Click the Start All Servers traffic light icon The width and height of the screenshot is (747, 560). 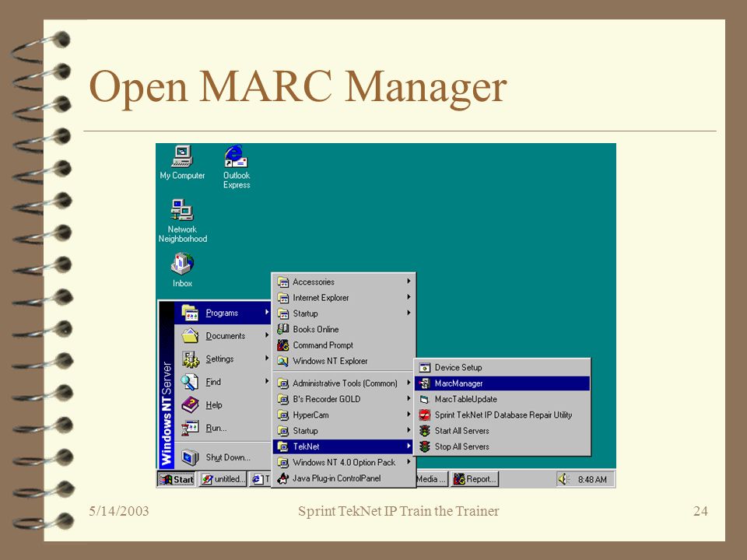tap(425, 430)
